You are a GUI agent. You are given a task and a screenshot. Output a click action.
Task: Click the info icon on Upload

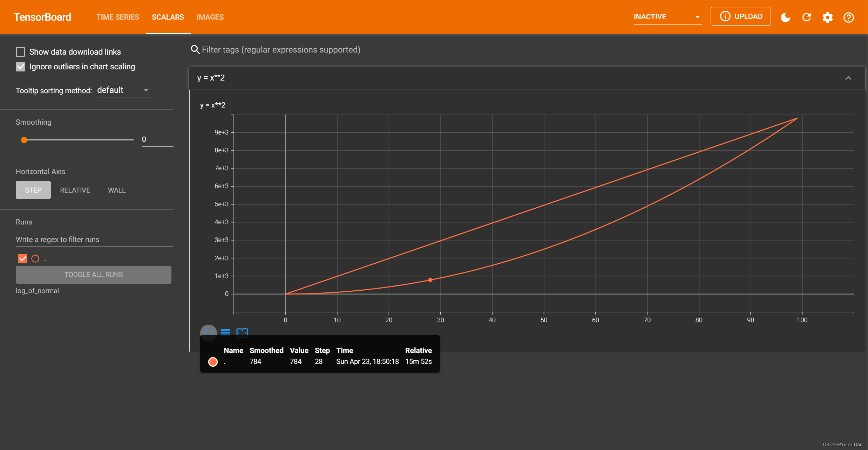point(725,16)
